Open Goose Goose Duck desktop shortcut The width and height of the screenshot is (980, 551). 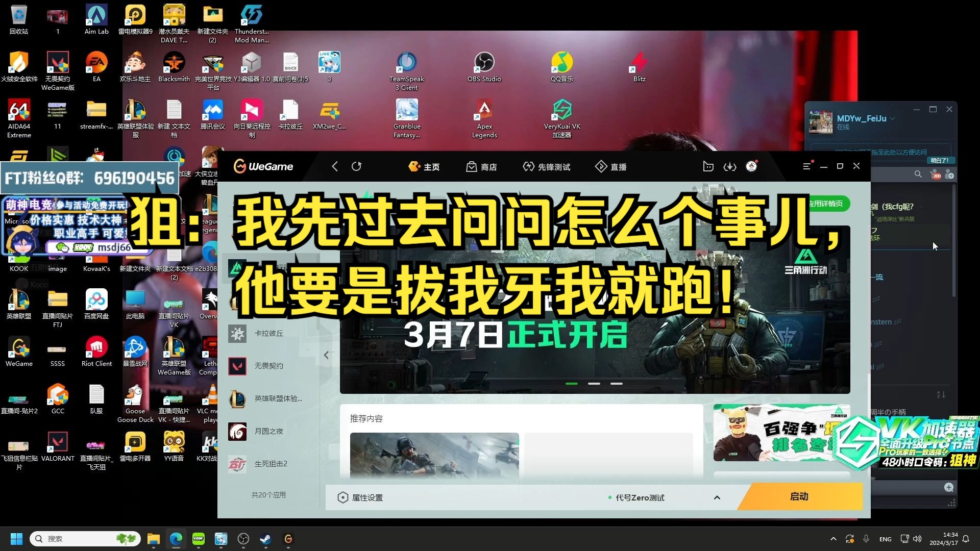click(135, 404)
